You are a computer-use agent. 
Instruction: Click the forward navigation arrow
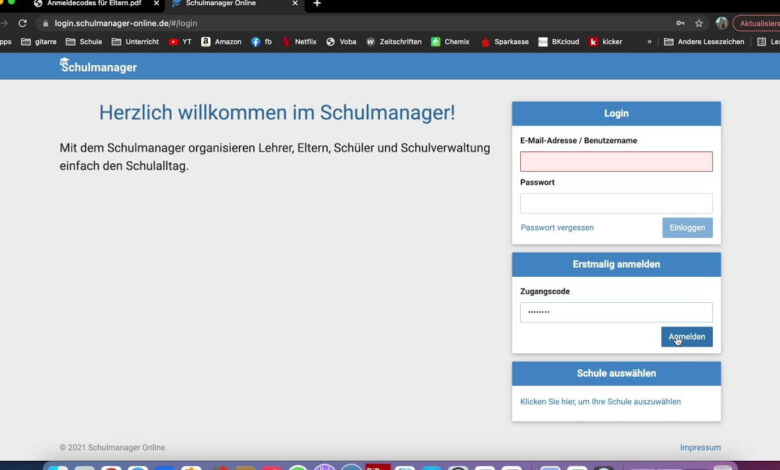4,23
